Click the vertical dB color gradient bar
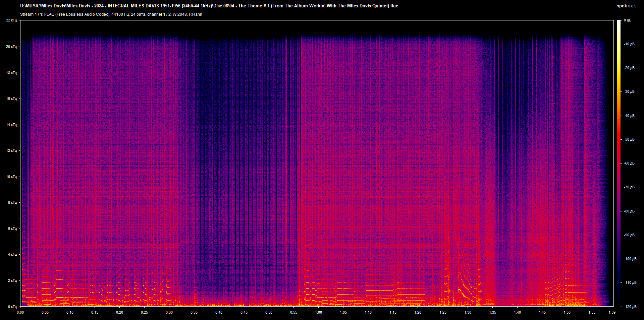The width and height of the screenshot is (644, 320). tap(619, 163)
